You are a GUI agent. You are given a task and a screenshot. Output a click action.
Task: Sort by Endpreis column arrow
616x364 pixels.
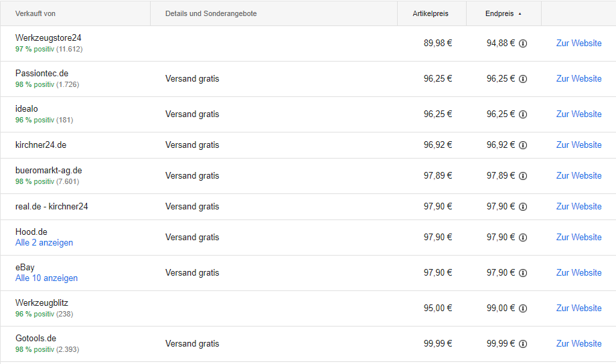click(520, 14)
